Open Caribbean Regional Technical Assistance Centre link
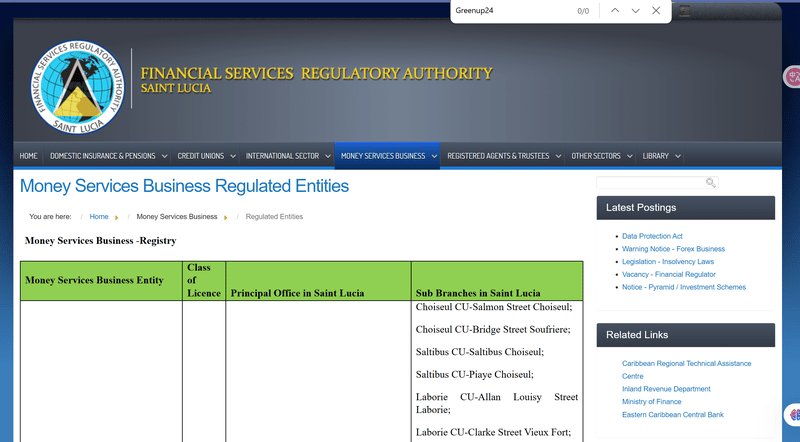This screenshot has height=442, width=800. click(686, 370)
